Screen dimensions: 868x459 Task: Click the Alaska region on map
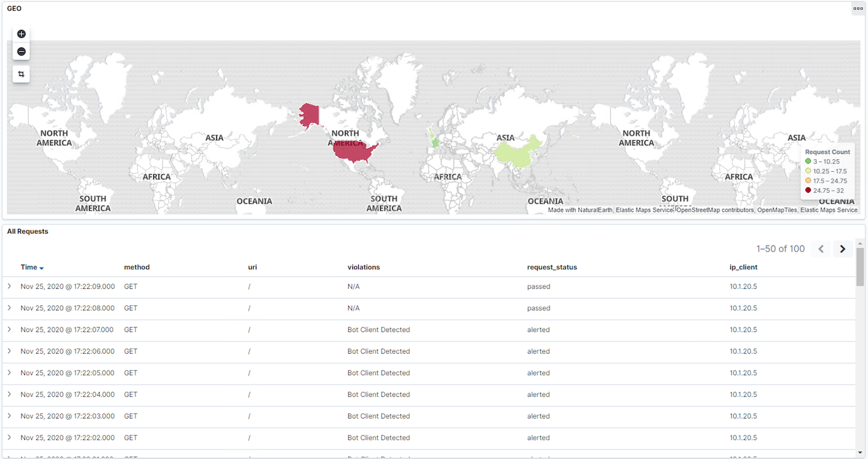(x=310, y=116)
